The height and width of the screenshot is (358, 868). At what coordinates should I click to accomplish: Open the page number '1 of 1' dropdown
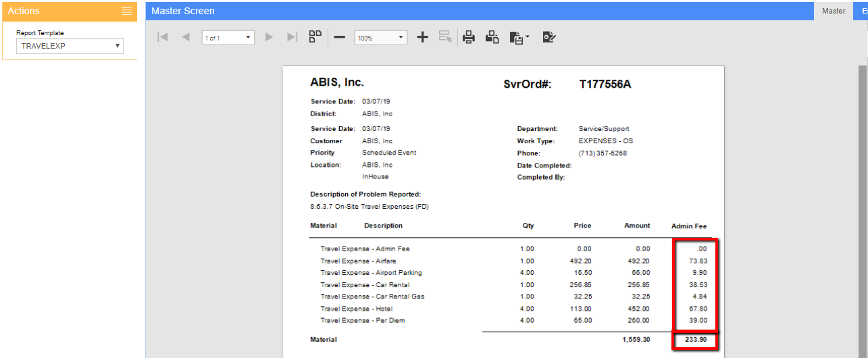[228, 38]
